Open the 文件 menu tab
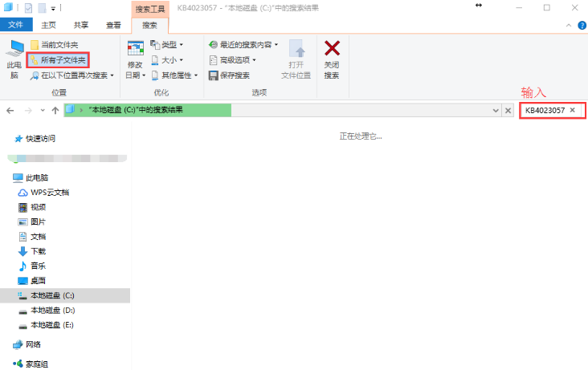This screenshot has height=370, width=588. click(15, 25)
